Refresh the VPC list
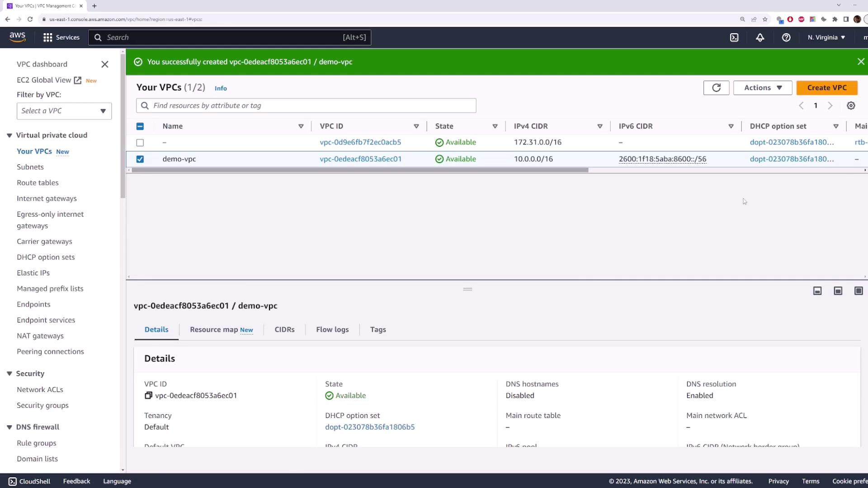 716,88
